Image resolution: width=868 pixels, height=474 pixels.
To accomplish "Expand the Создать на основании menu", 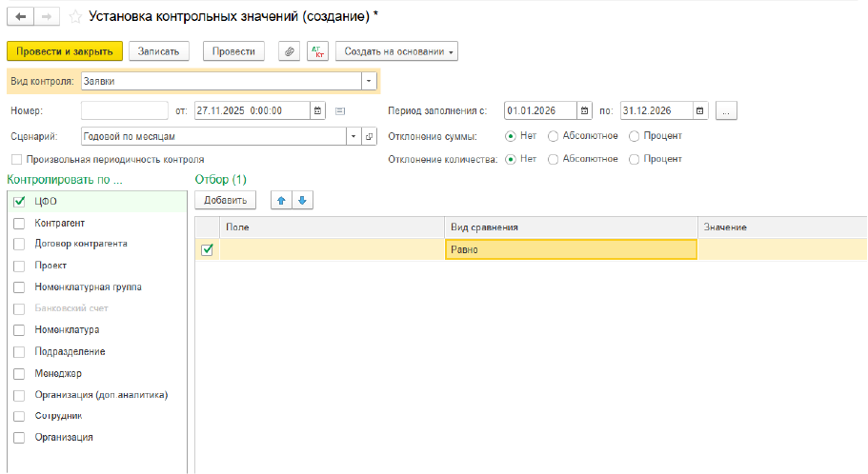I will 396,51.
